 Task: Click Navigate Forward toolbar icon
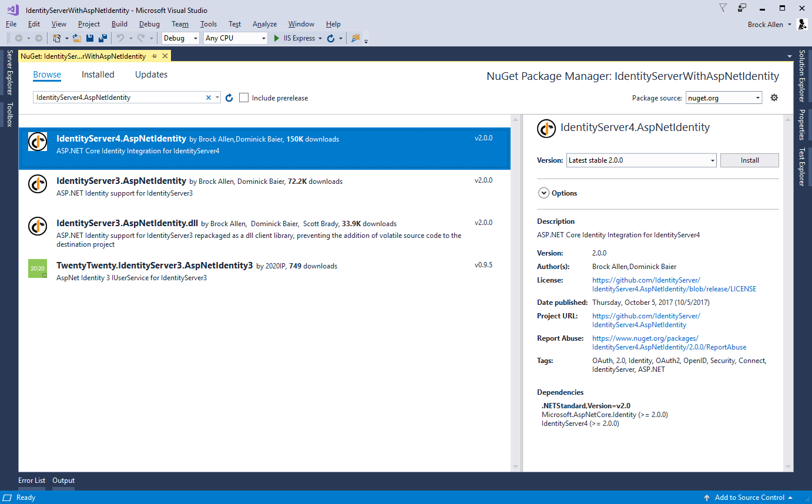tap(39, 38)
